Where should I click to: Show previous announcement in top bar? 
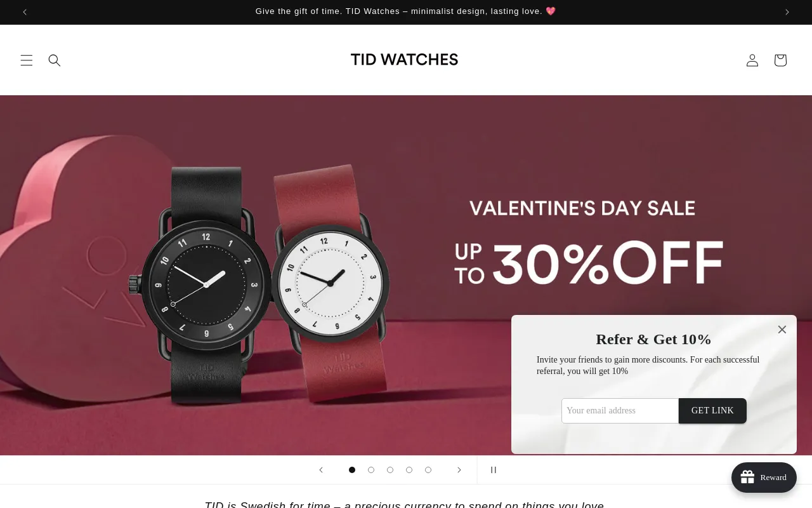click(25, 11)
